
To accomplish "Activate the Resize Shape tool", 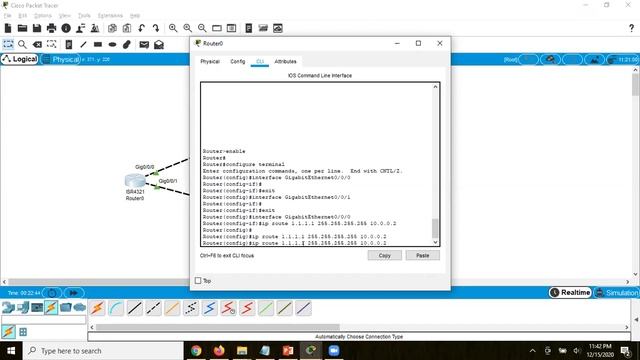I will point(51,44).
